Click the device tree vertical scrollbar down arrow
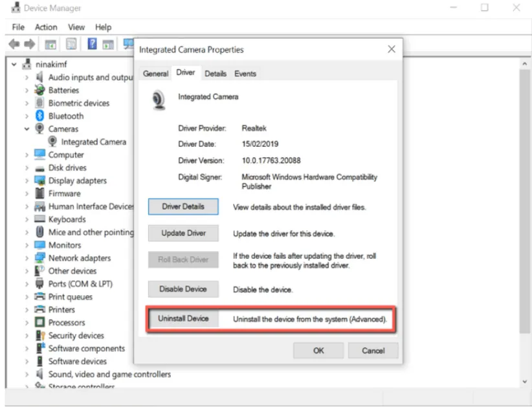 (524, 382)
